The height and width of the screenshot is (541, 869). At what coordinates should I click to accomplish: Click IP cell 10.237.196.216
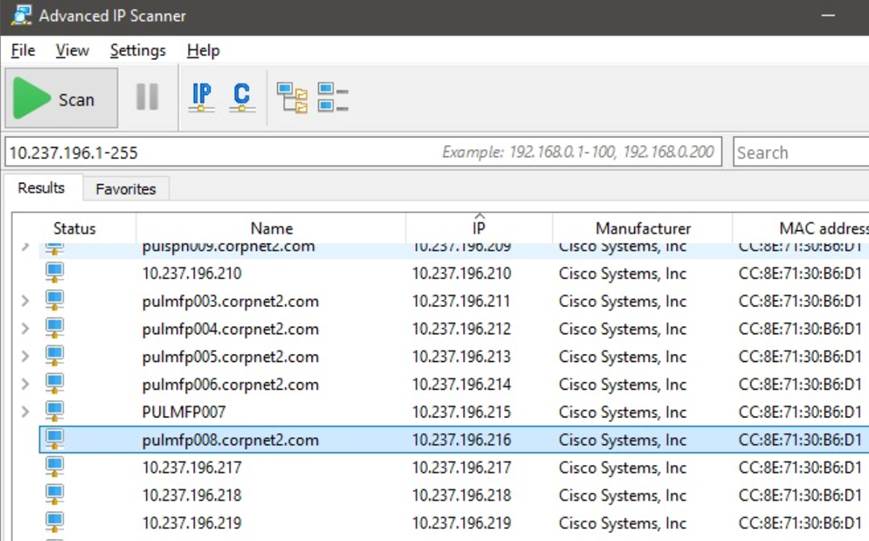[461, 440]
